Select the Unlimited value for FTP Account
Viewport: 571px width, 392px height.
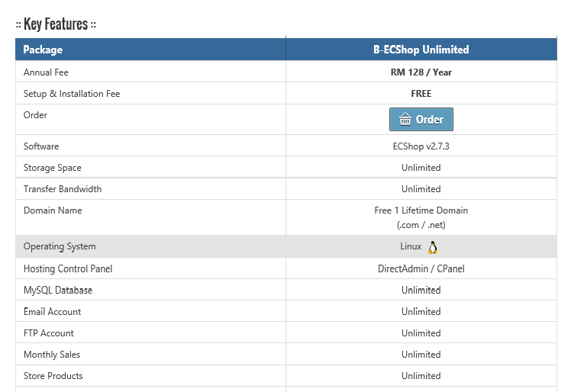[x=421, y=333]
